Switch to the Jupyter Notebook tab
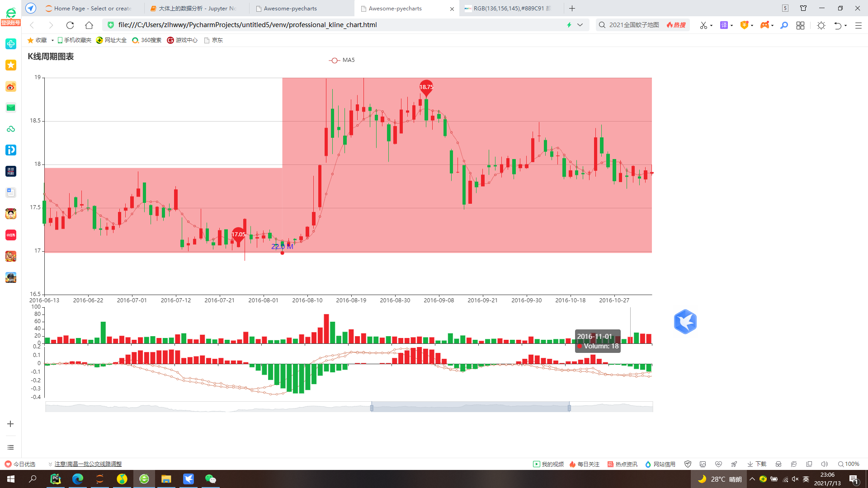 [x=197, y=8]
